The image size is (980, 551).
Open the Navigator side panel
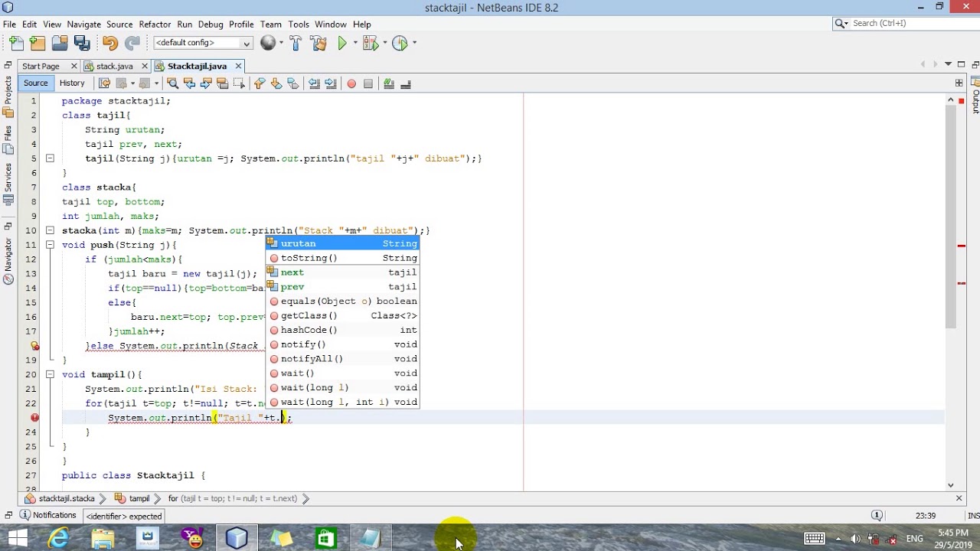pyautogui.click(x=8, y=260)
